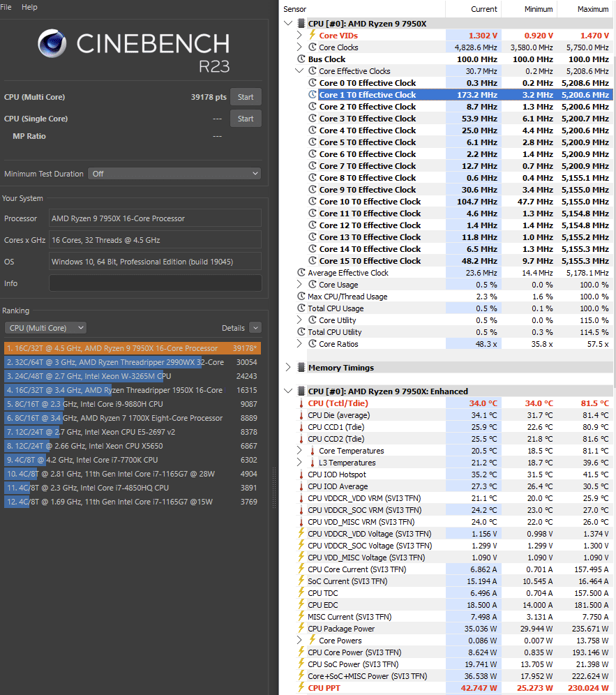Click the thermometer icon beside CPU IOD Hotspot
This screenshot has width=616, height=695.
point(301,474)
